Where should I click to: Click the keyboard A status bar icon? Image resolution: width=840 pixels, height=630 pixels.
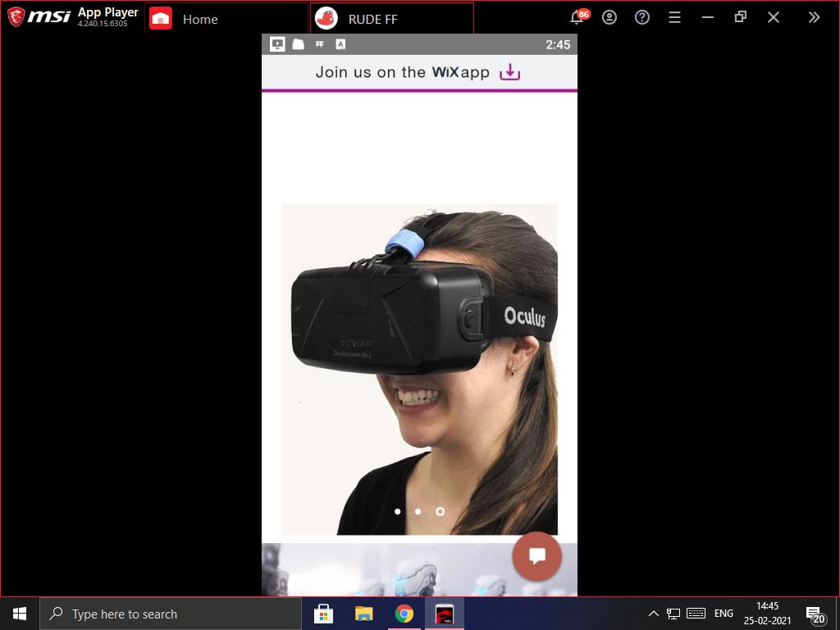point(340,44)
